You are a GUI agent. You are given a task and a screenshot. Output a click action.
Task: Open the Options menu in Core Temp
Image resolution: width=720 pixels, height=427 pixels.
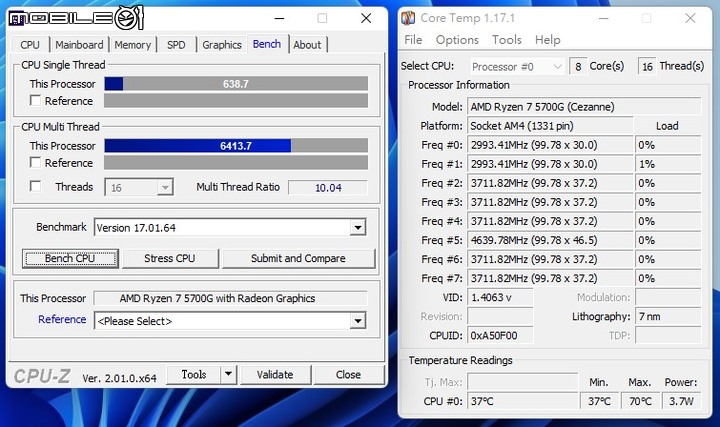(457, 40)
